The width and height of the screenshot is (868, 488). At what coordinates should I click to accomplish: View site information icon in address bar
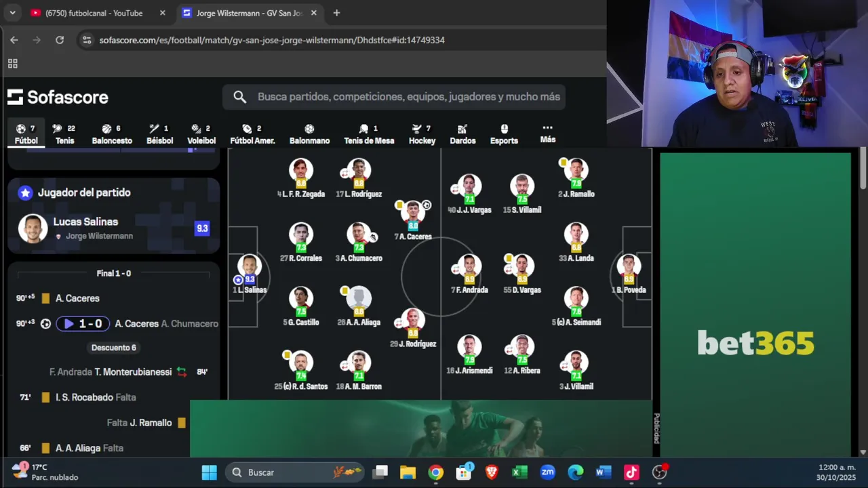click(86, 40)
